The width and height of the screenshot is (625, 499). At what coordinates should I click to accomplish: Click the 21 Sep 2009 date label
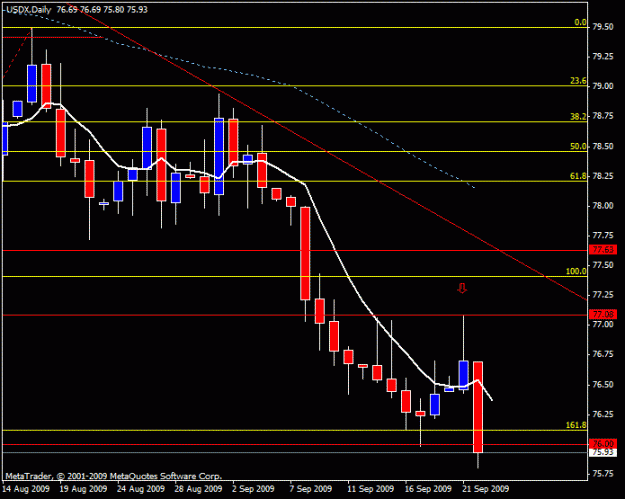click(486, 489)
